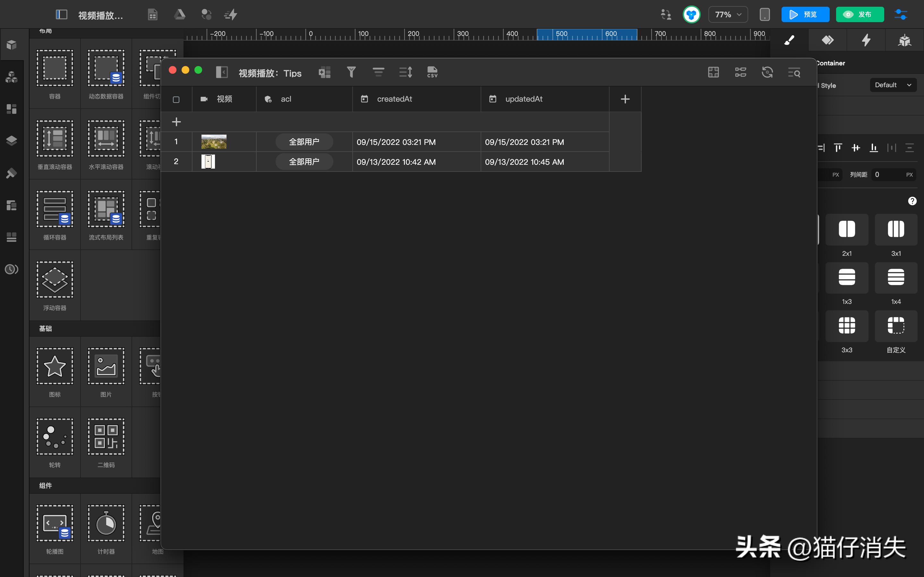Click the 预览 preview button
Viewport: 924px width, 577px height.
805,14
